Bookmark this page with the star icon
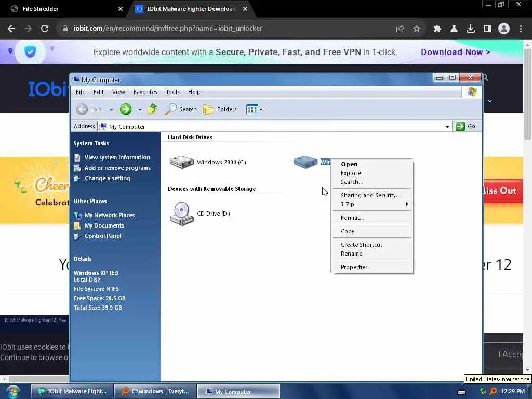The height and width of the screenshot is (399, 532). point(417,29)
